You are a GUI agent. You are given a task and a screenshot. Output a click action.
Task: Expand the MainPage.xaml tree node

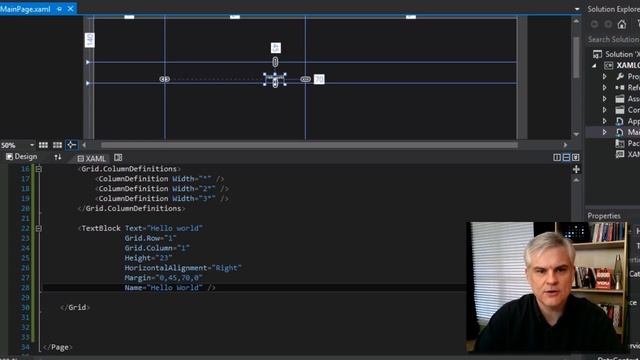[x=604, y=132]
